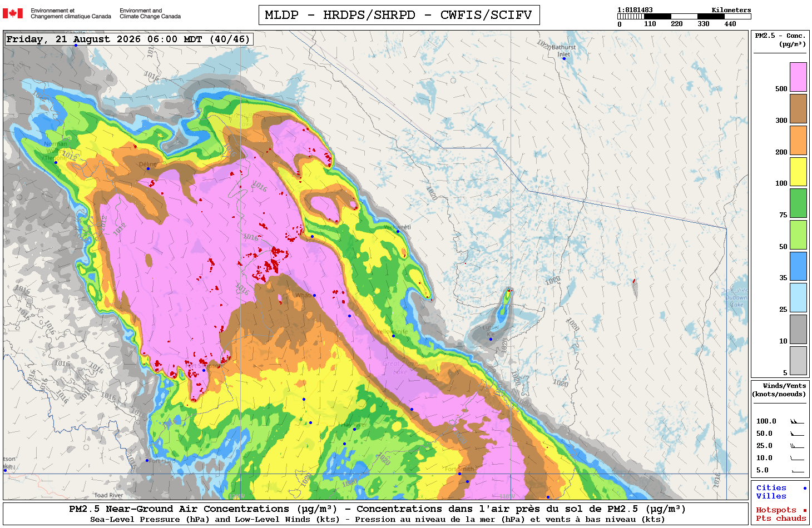The image size is (812, 528).
Task: Click the 5.0 knots wind barb symbol
Action: [x=797, y=471]
